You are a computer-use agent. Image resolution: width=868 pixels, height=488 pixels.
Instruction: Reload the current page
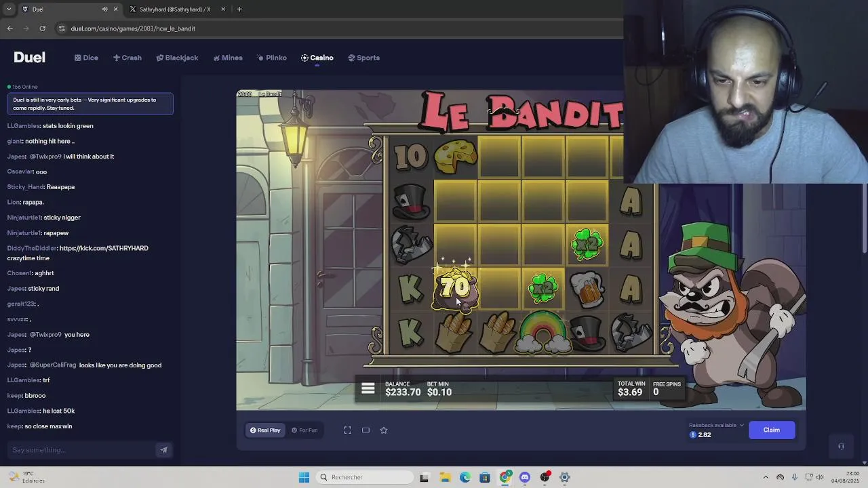(x=42, y=28)
